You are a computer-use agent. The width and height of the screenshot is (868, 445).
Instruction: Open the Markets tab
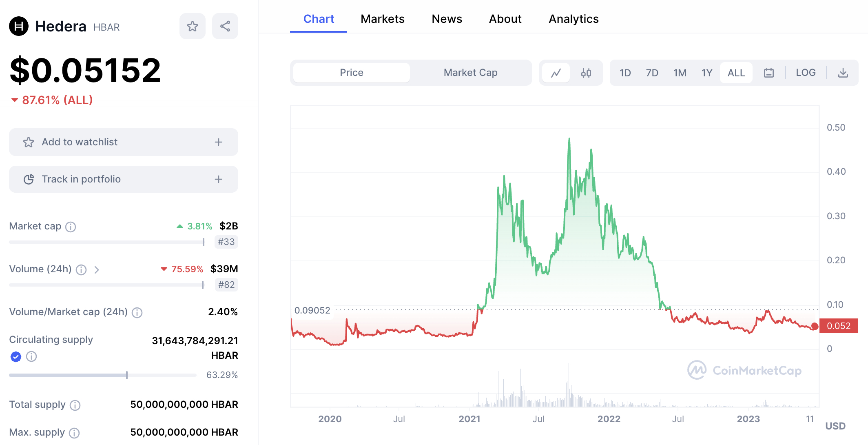(x=383, y=19)
